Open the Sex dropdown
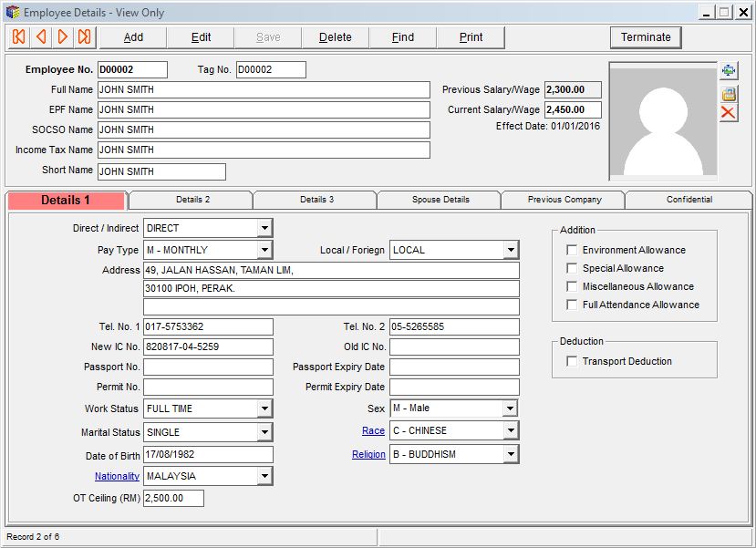Viewport: 756px width, 548px height. pyautogui.click(x=510, y=408)
